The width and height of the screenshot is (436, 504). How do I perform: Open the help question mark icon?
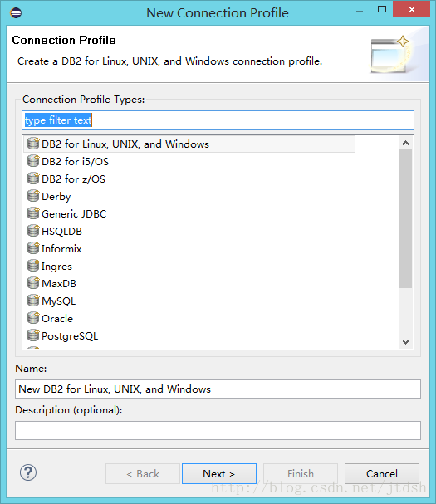28,472
